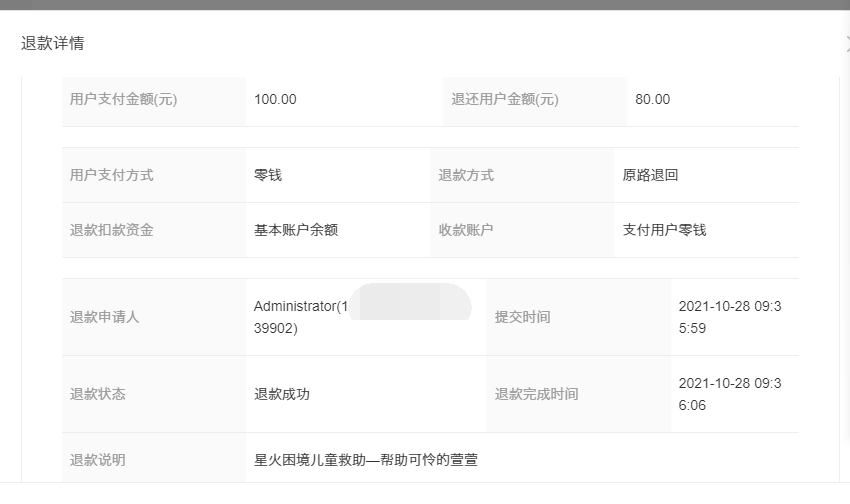Select the applicant name Administrator
Viewport: 850px width, 504px height.
[295, 306]
